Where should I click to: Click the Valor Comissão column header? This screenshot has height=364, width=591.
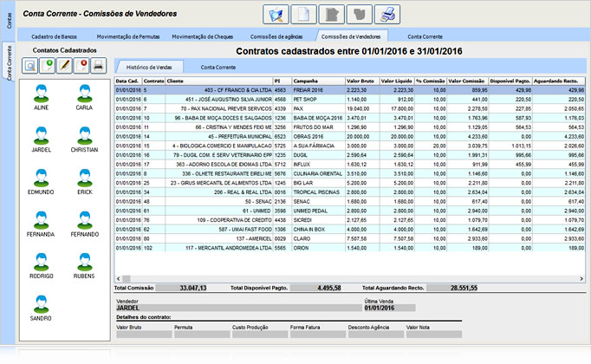click(x=467, y=81)
